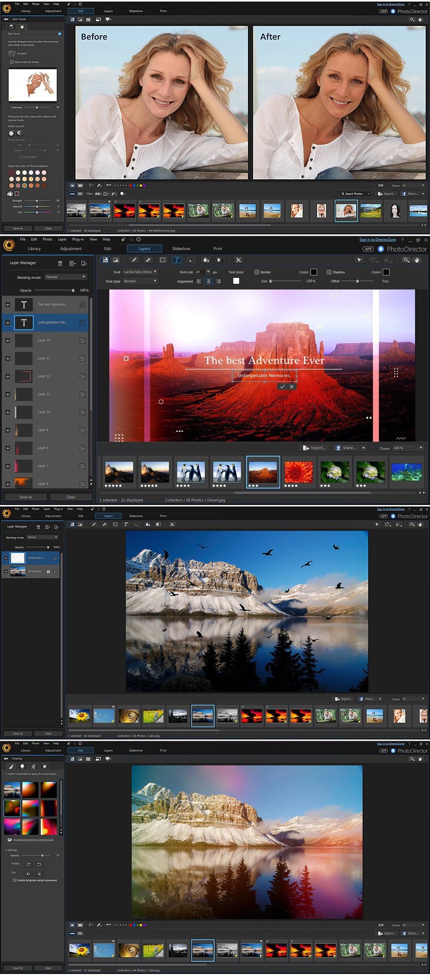This screenshot has width=430, height=980.
Task: Click the Search Photos field in Skin Tools window
Action: 356,194
